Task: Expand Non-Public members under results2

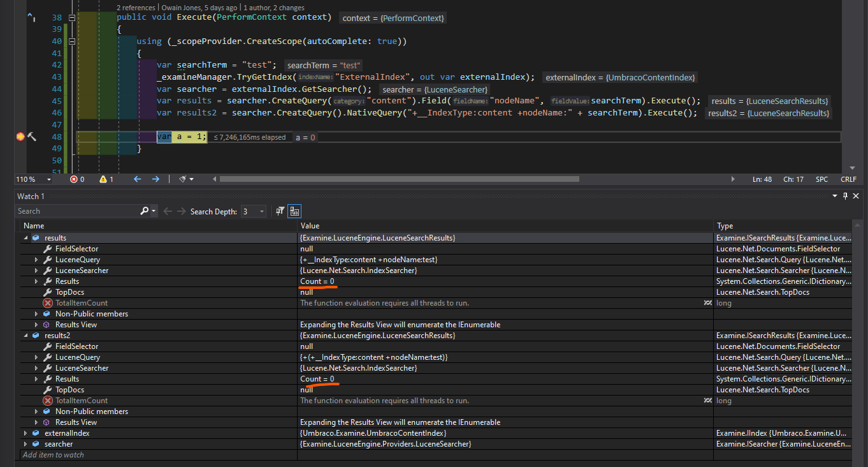Action: [x=36, y=411]
